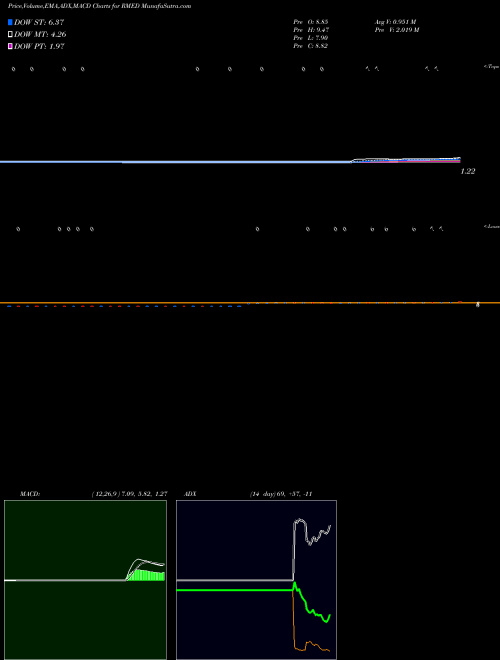Click the chart title mentioning MunafaSutra.com
Viewport: 500px width, 660px height.
click(99, 6)
